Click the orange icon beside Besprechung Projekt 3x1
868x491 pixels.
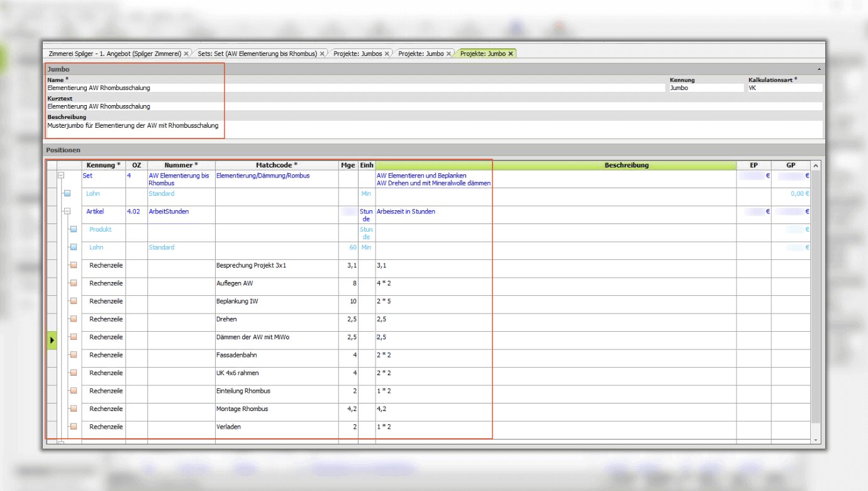74,266
